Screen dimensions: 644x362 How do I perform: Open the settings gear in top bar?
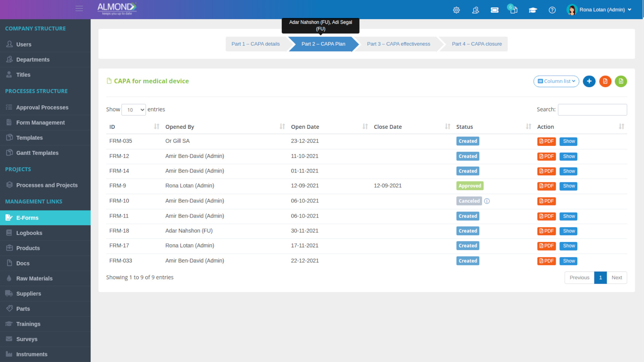click(457, 10)
